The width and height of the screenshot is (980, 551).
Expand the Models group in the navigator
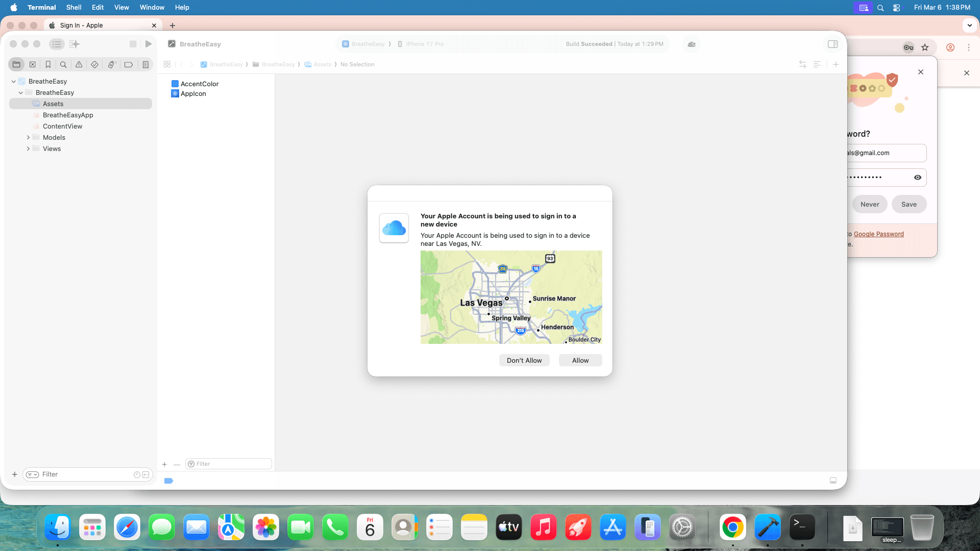pos(29,137)
